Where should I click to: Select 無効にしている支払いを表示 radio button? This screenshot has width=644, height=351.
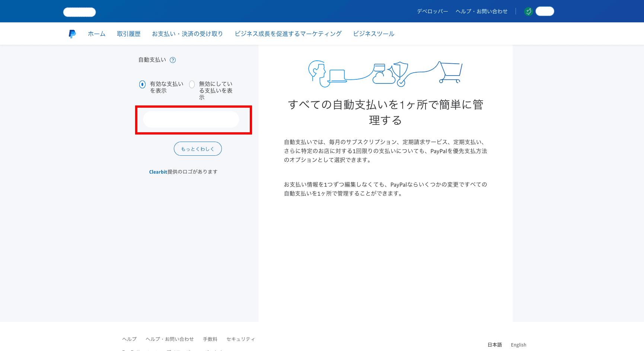[x=192, y=84]
